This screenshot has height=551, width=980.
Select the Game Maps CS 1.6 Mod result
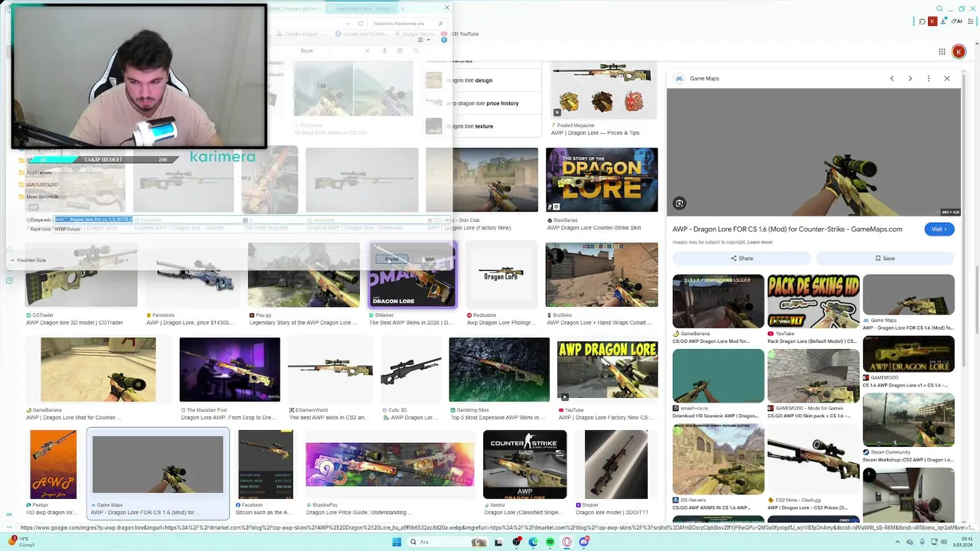click(158, 473)
